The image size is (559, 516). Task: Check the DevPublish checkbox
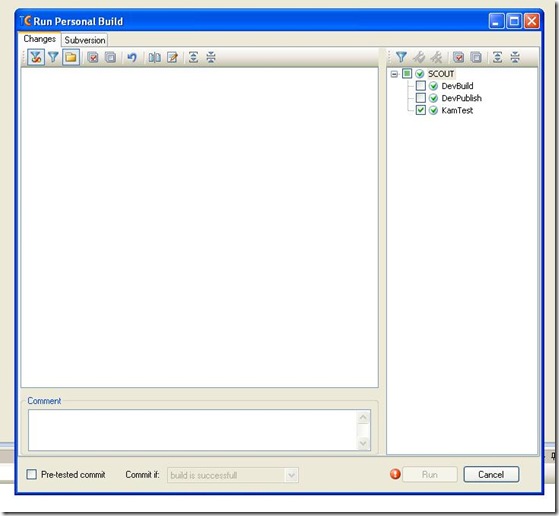point(421,98)
